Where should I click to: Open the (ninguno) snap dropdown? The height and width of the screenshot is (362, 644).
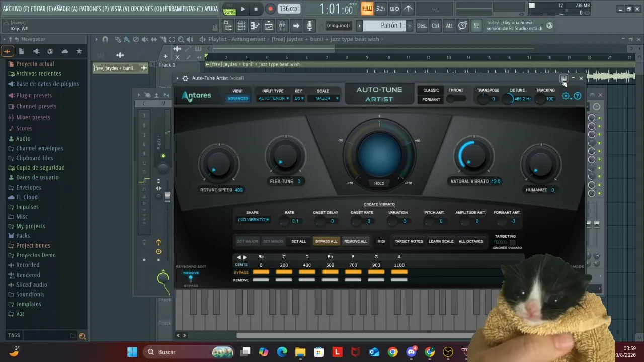[x=339, y=26]
